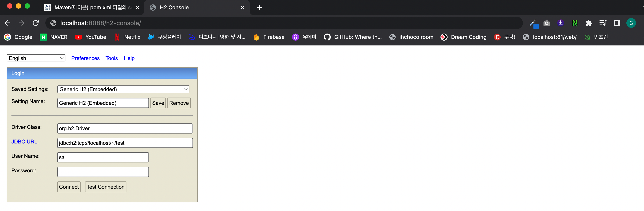
Task: Open the YouTube bookmark
Action: [x=91, y=37]
